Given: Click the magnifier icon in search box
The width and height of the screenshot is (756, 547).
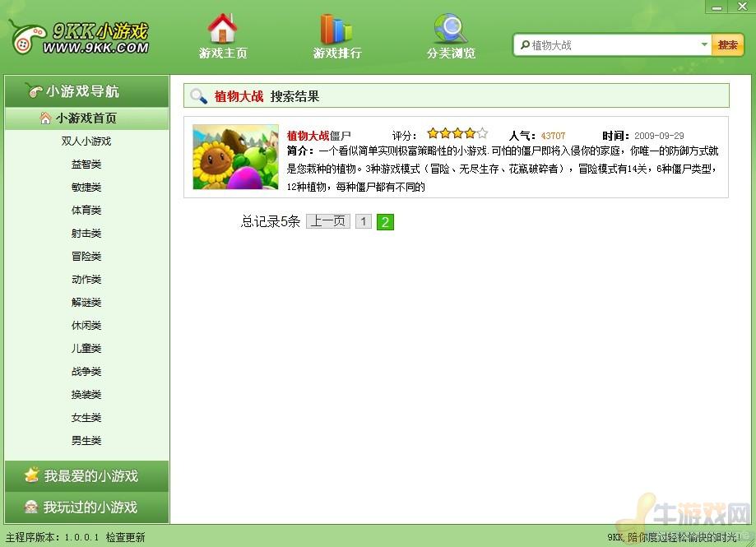Looking at the screenshot, I should pyautogui.click(x=525, y=45).
